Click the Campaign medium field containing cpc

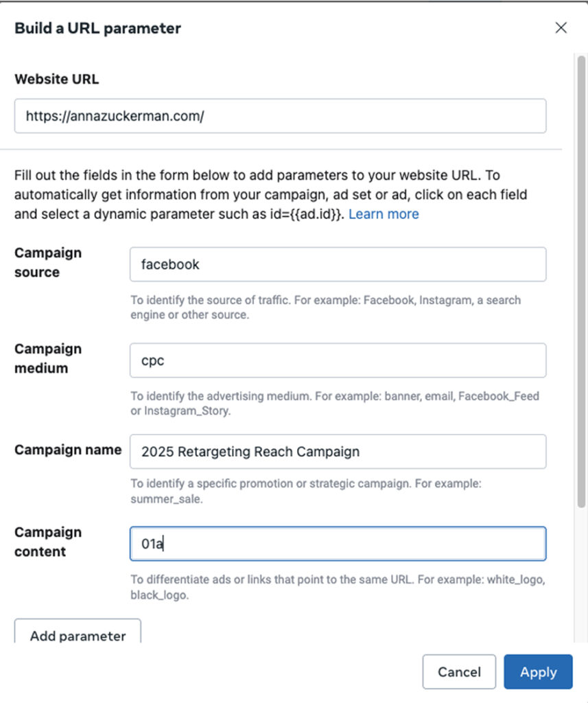point(338,360)
